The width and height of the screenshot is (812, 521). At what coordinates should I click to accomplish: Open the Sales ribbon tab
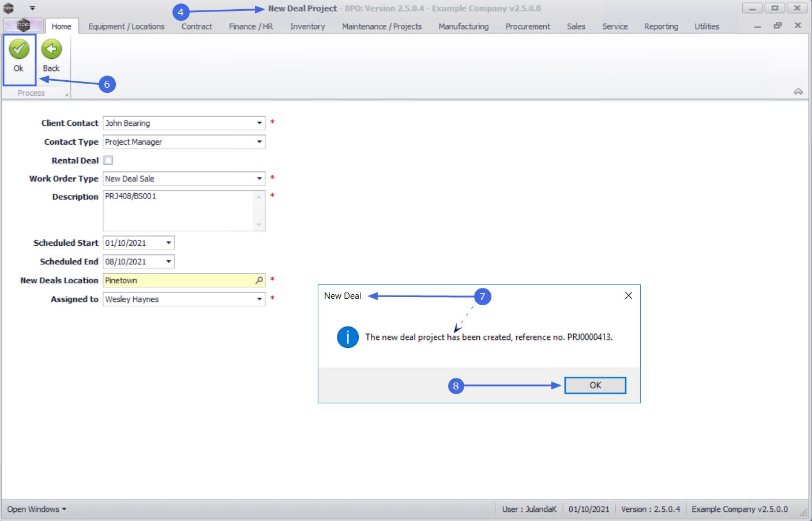click(x=576, y=27)
